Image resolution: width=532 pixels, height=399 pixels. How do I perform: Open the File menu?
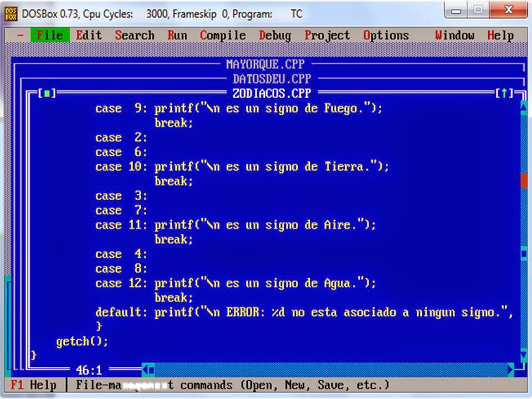coord(49,35)
